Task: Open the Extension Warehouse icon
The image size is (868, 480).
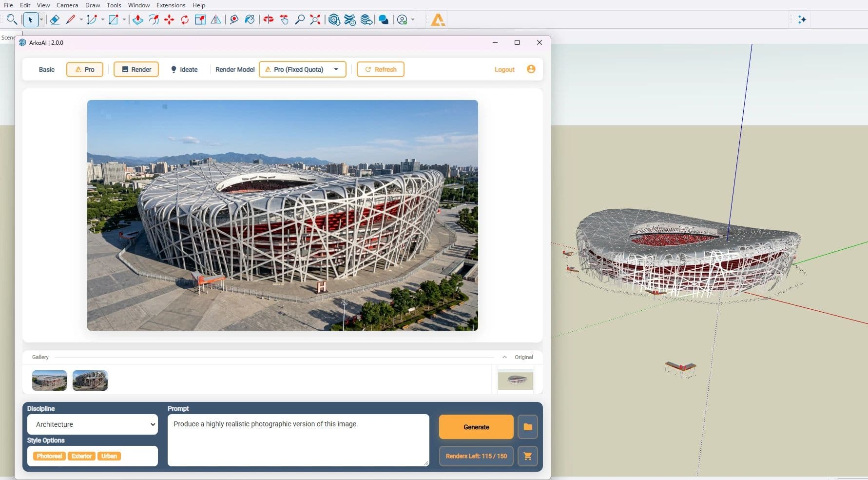Action: pos(350,20)
